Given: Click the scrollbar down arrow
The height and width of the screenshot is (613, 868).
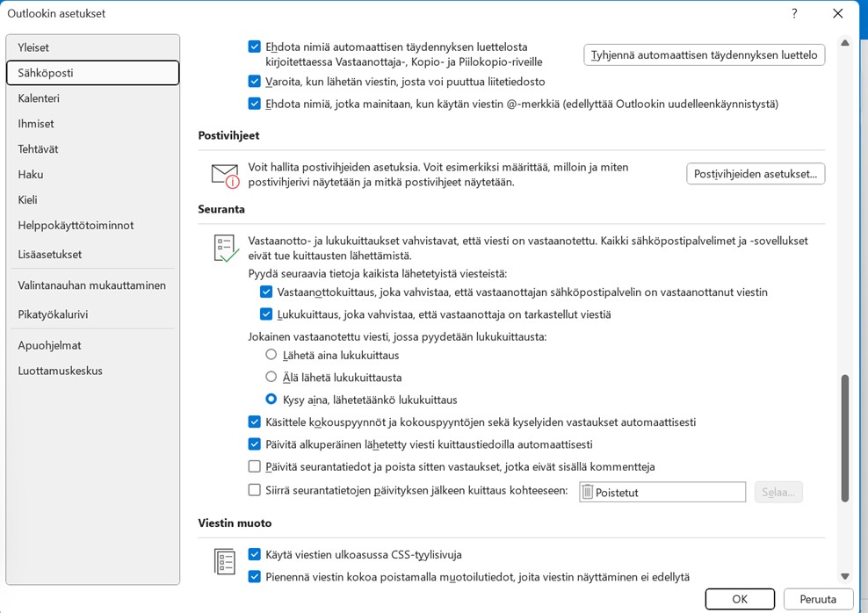Looking at the screenshot, I should [x=845, y=576].
